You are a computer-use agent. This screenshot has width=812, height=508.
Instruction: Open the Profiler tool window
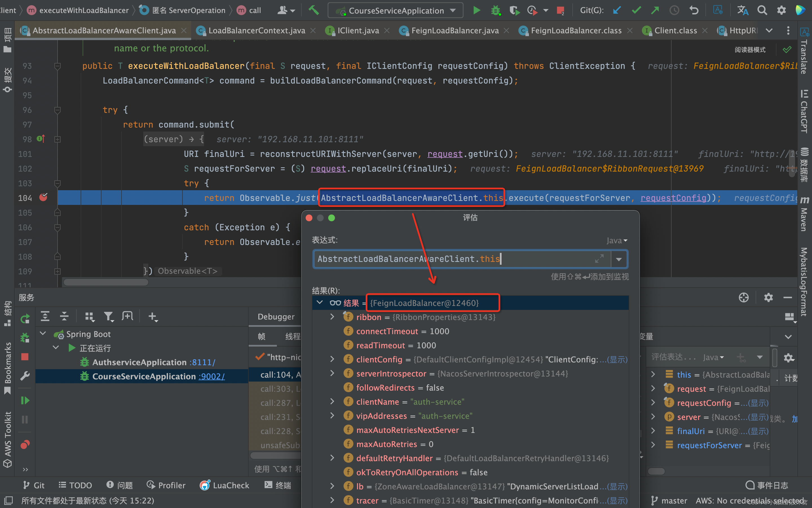coord(166,485)
